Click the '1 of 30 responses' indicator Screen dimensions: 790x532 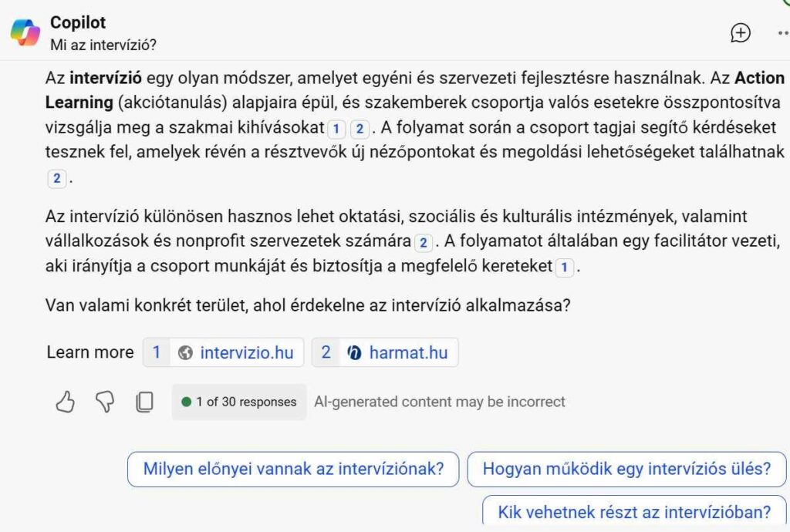[x=239, y=402]
